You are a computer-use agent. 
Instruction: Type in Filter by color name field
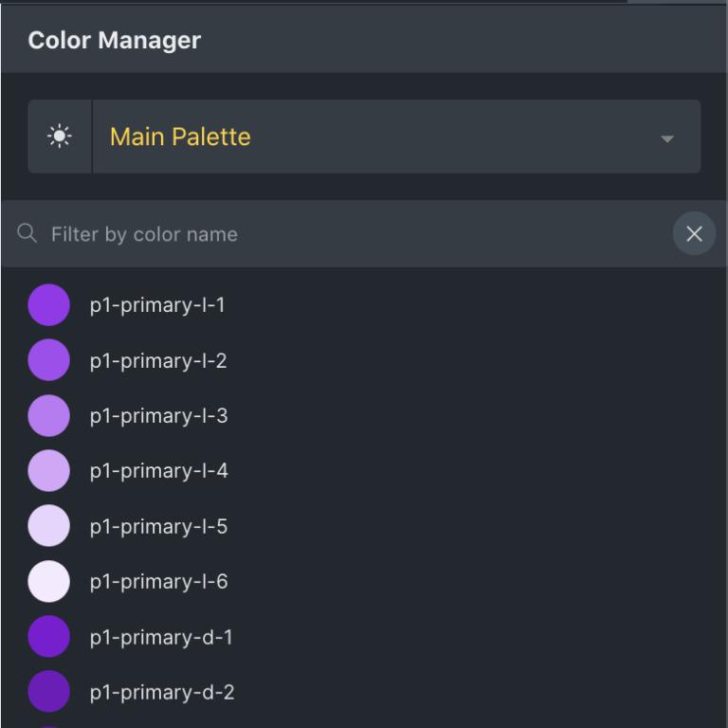pos(351,234)
